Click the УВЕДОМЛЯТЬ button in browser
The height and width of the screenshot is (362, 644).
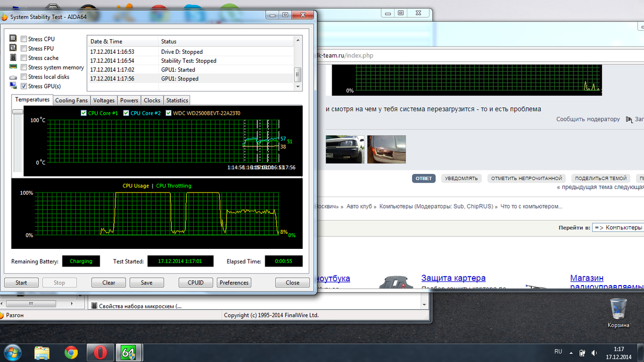pos(461,178)
